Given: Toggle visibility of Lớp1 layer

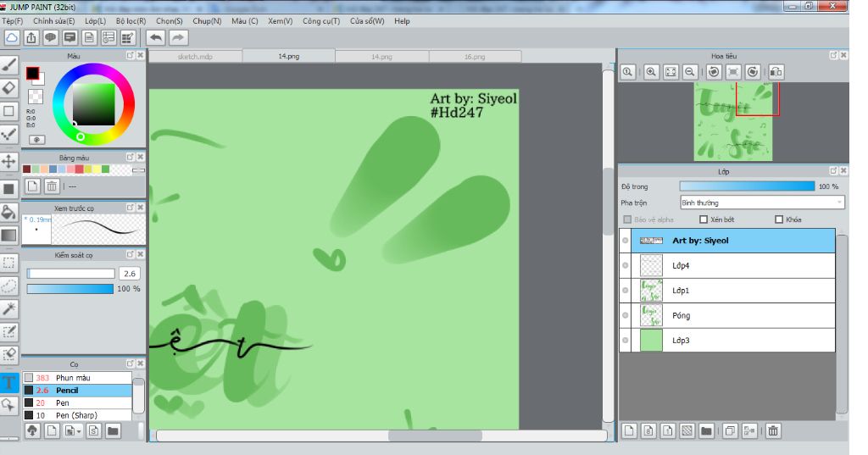Looking at the screenshot, I should click(626, 291).
